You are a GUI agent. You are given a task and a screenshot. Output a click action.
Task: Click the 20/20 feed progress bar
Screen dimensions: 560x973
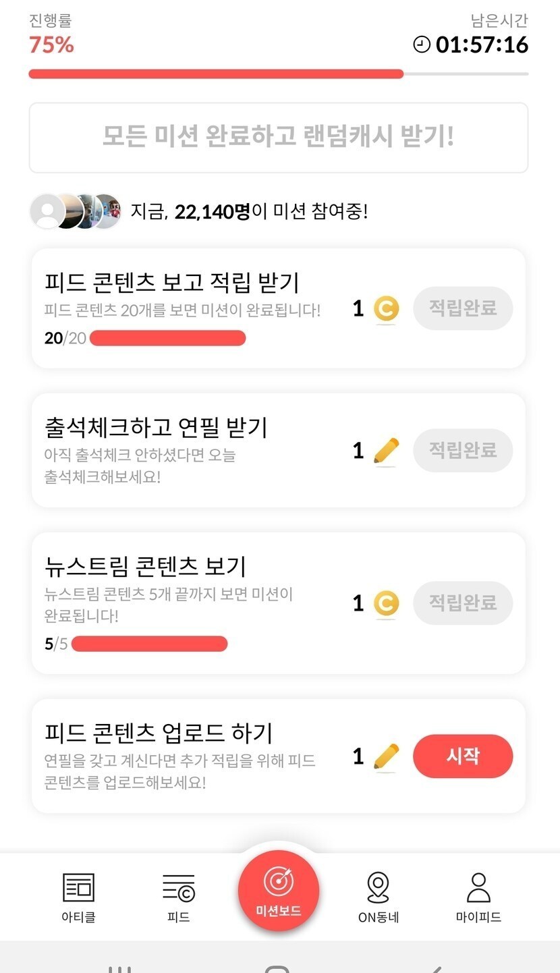[x=167, y=338]
